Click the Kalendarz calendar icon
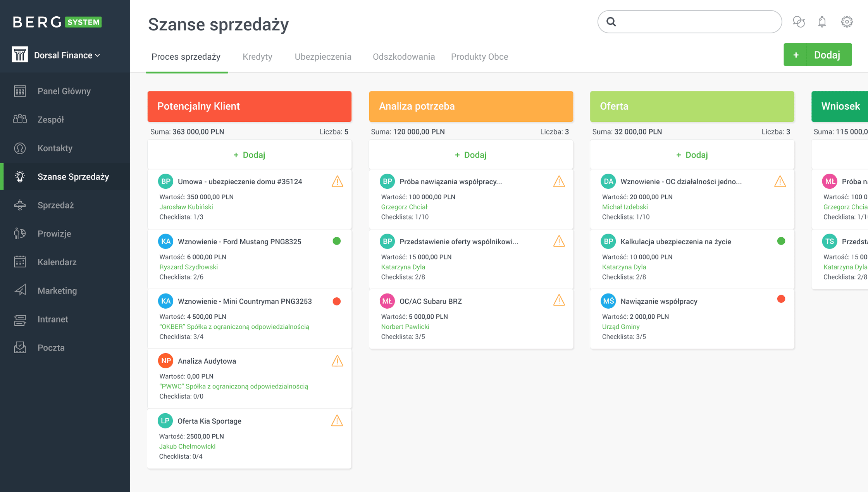The image size is (868, 492). pyautogui.click(x=20, y=262)
